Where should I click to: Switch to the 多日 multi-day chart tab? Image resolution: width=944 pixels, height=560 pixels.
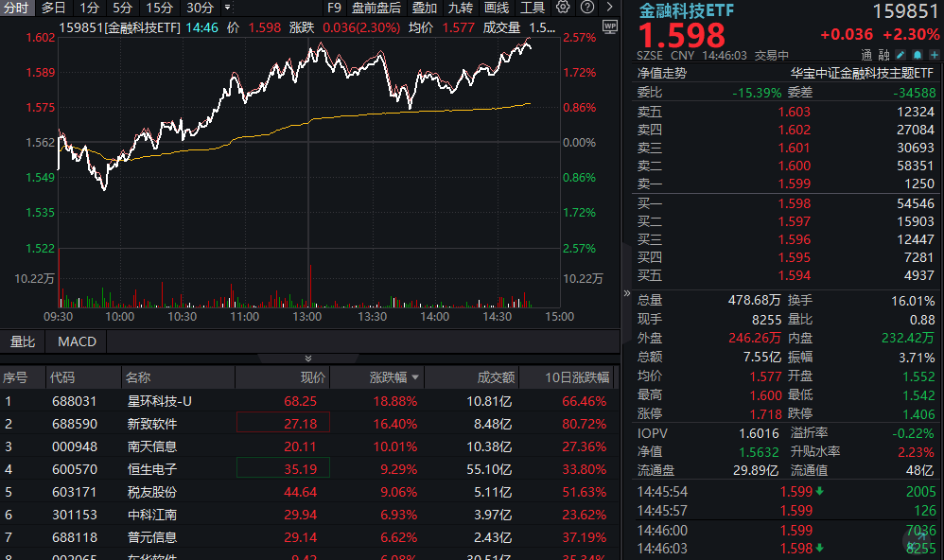pyautogui.click(x=52, y=9)
